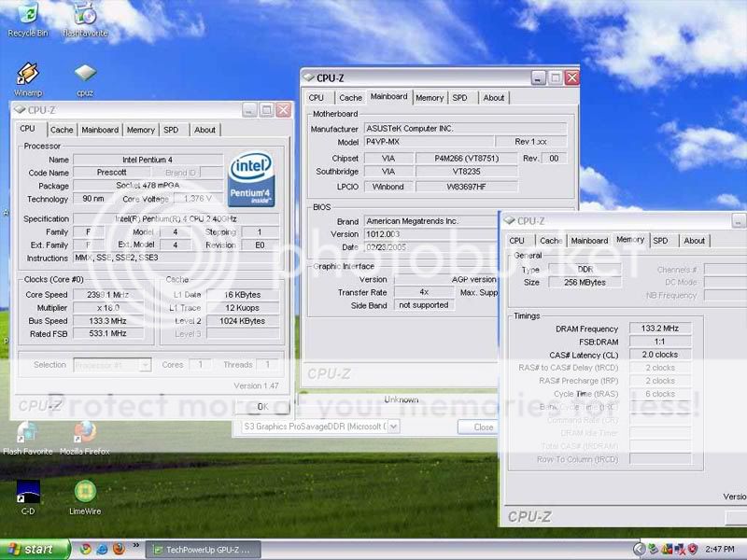Launch Firefox from the quick launch bar
This screenshot has width=747, height=560.
point(119,549)
